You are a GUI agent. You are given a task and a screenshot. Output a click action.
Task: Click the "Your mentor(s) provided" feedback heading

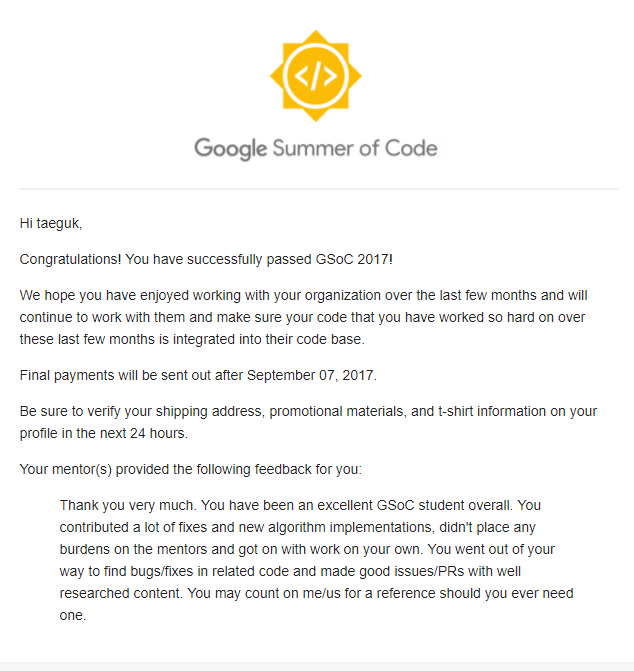click(x=191, y=469)
